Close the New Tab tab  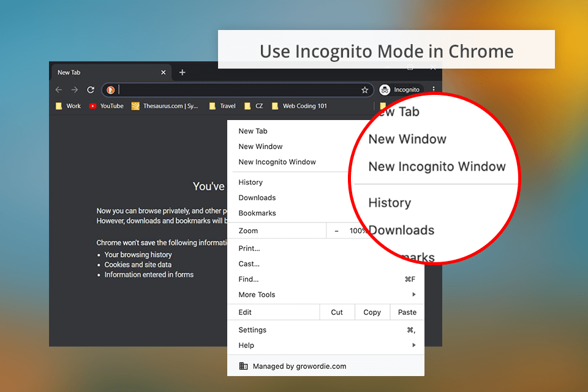(163, 72)
